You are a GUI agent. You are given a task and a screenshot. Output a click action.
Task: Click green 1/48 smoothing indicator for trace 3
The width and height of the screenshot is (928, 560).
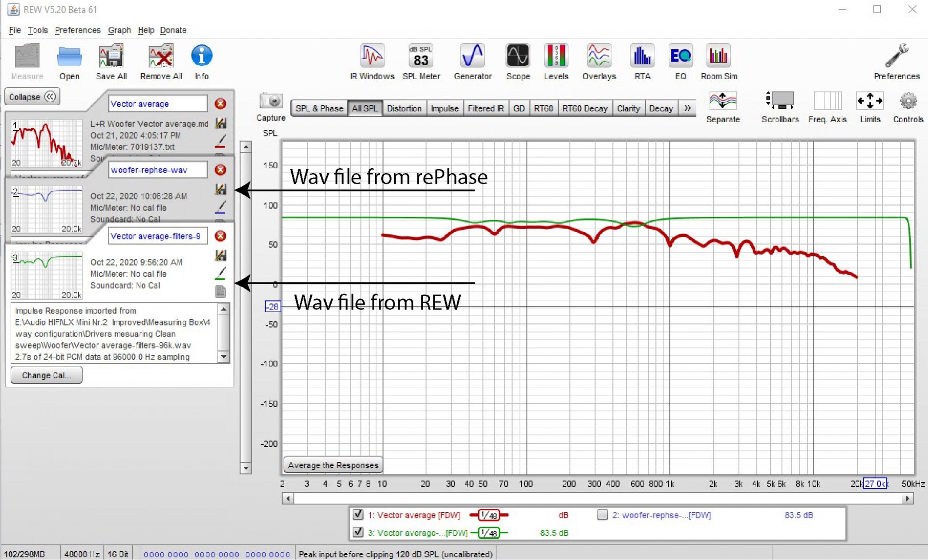489,532
